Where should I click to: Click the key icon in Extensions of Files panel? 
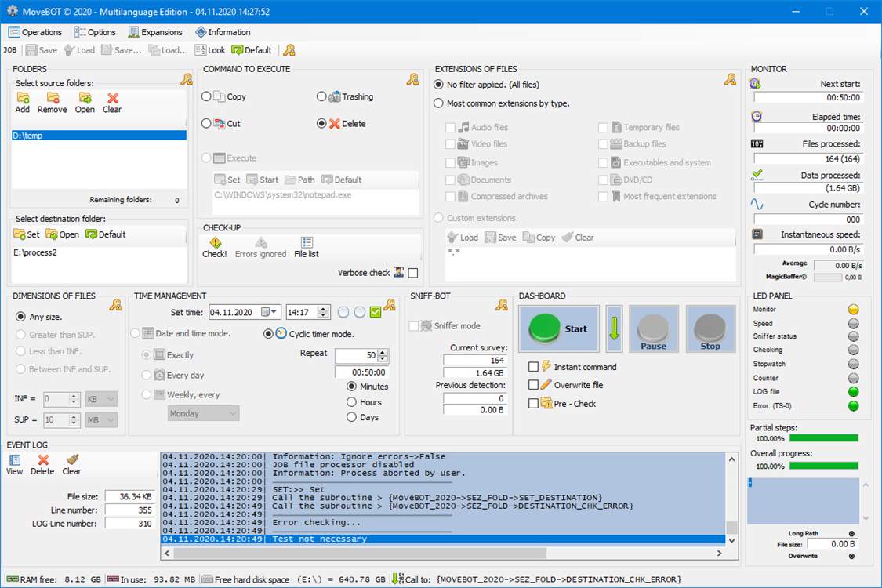(x=730, y=79)
